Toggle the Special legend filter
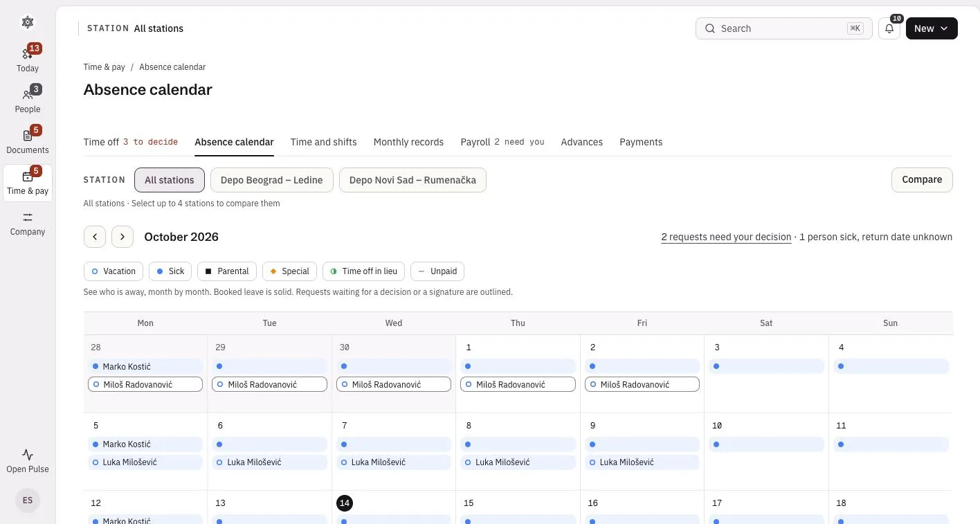The width and height of the screenshot is (980, 524). tap(289, 271)
